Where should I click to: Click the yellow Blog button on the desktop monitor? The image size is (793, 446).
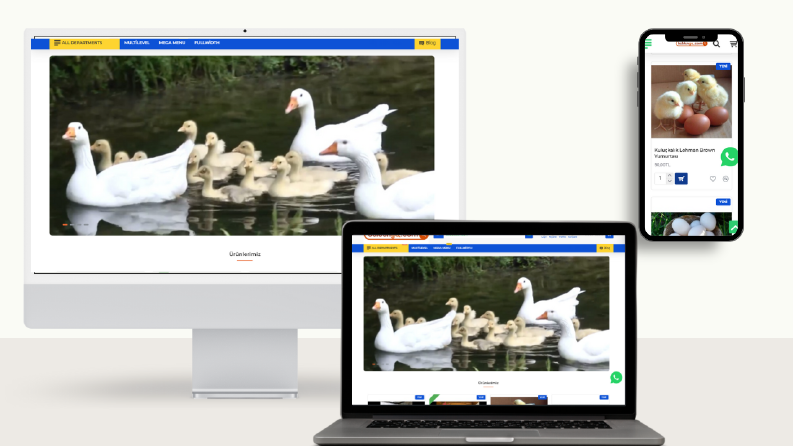tap(427, 43)
